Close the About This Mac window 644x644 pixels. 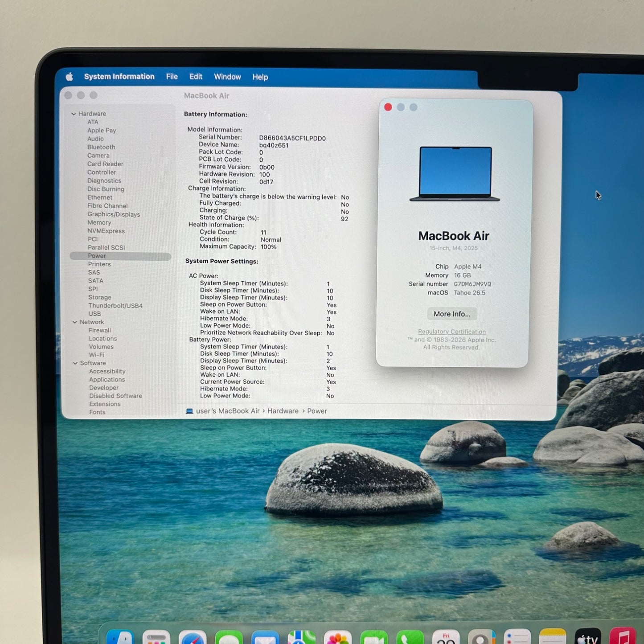(388, 107)
